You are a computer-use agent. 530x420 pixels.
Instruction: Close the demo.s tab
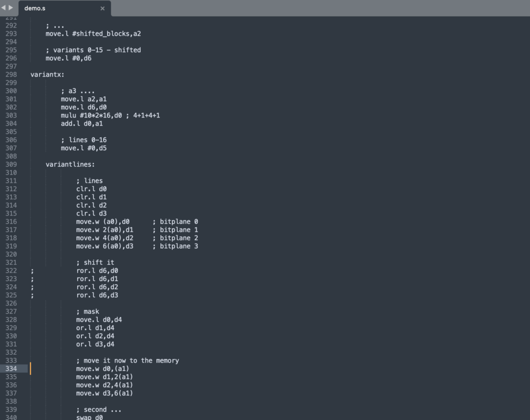[102, 9]
